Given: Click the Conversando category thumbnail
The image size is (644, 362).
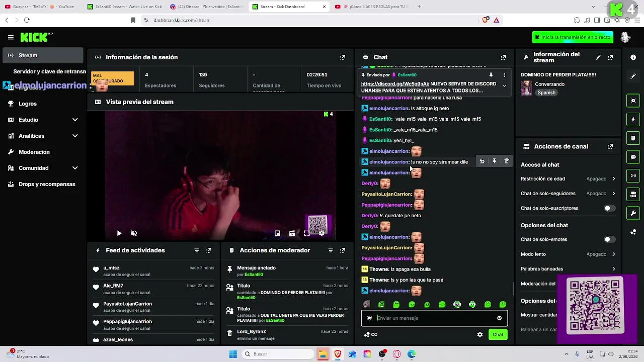Looking at the screenshot, I should tap(526, 88).
